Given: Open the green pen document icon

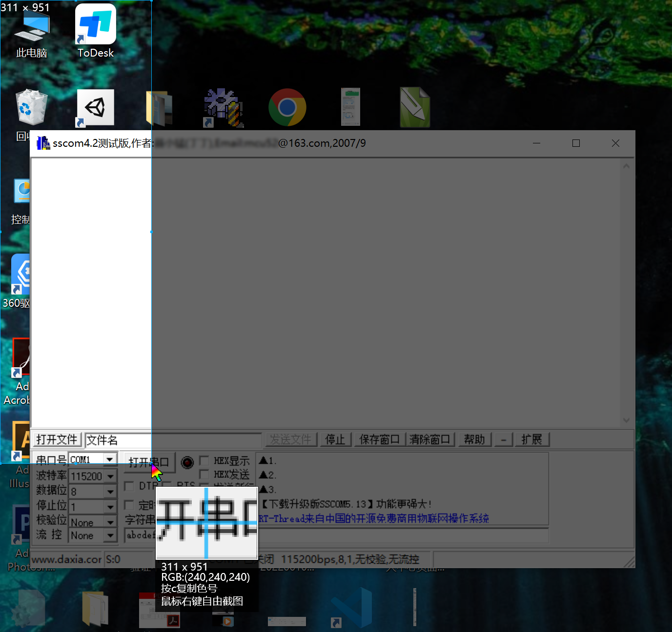Looking at the screenshot, I should click(x=415, y=107).
